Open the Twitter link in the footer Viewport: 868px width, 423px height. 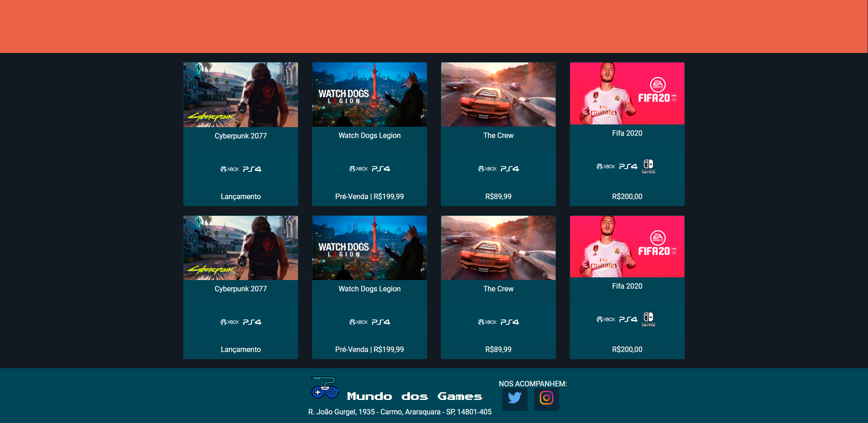click(x=514, y=399)
